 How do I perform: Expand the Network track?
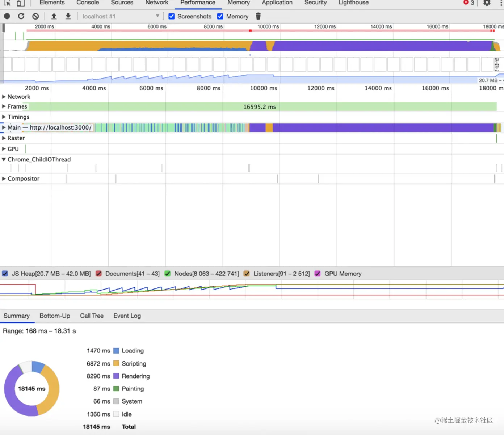[x=4, y=97]
